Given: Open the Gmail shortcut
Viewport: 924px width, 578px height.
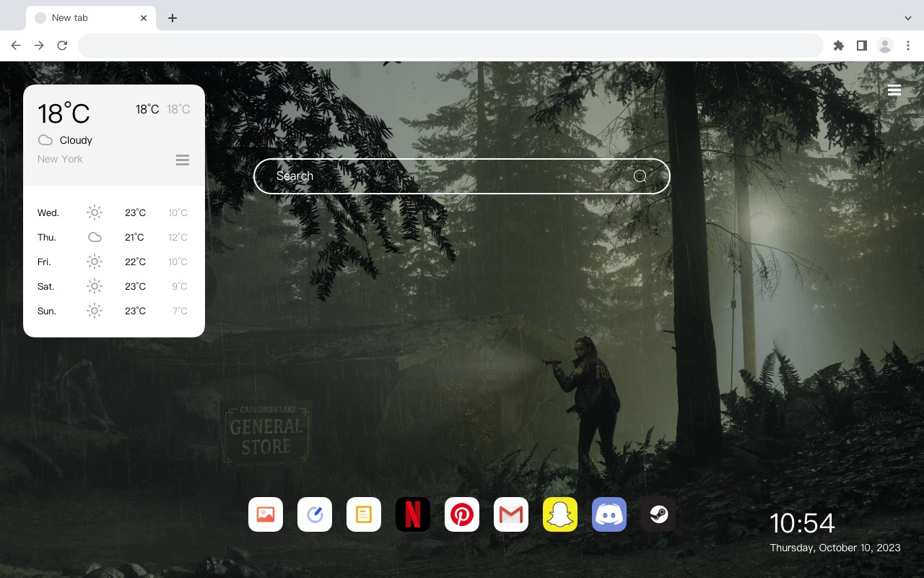Looking at the screenshot, I should coord(511,514).
